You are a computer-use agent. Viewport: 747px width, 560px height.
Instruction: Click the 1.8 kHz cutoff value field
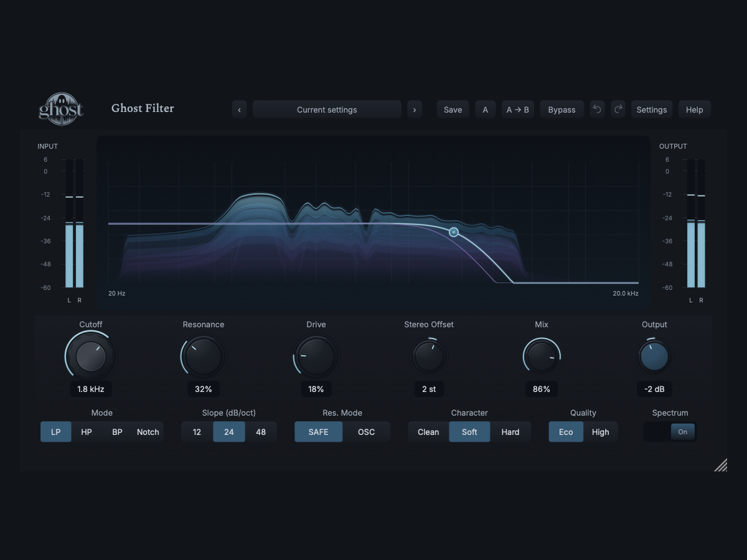point(91,389)
